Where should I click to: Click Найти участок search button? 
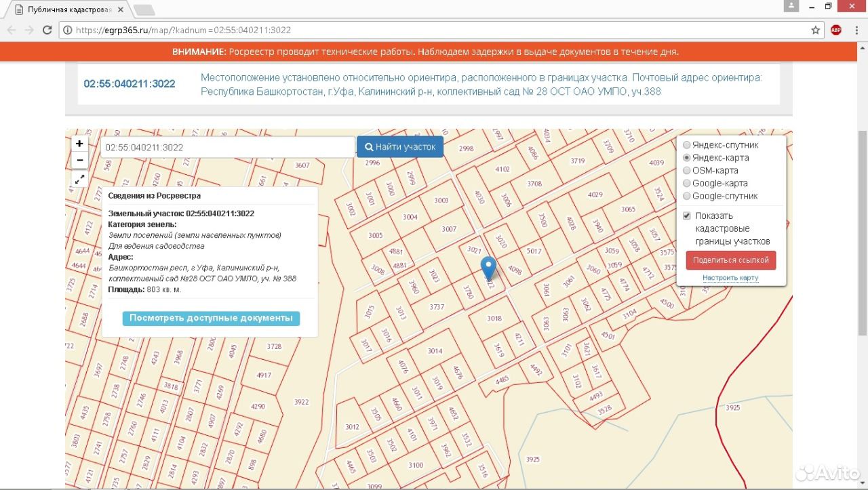click(x=400, y=147)
